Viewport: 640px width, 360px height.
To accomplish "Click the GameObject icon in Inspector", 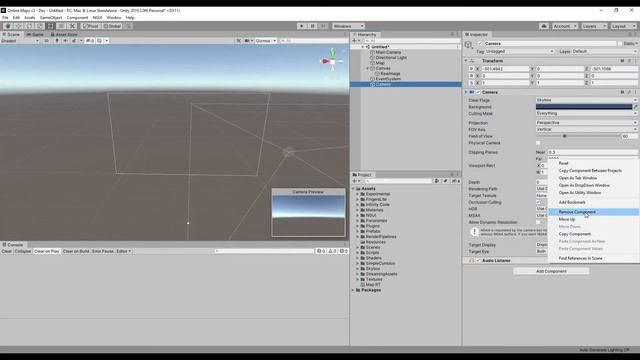I will click(x=469, y=44).
